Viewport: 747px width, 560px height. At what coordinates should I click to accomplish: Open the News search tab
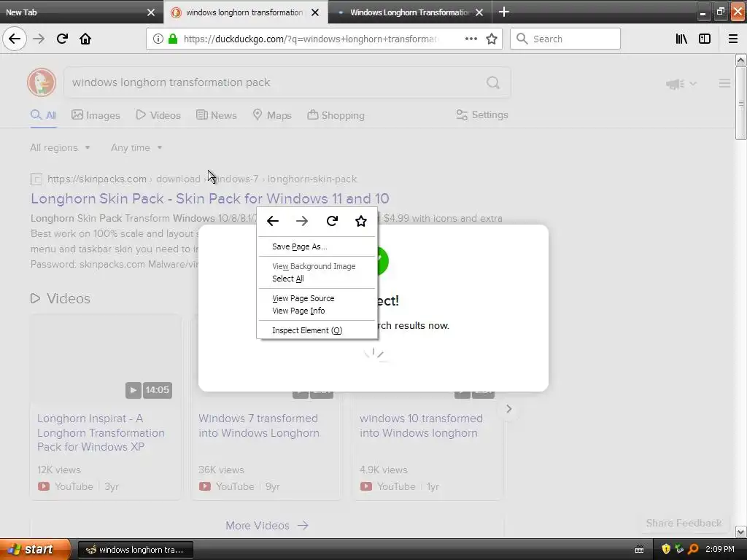tap(217, 115)
